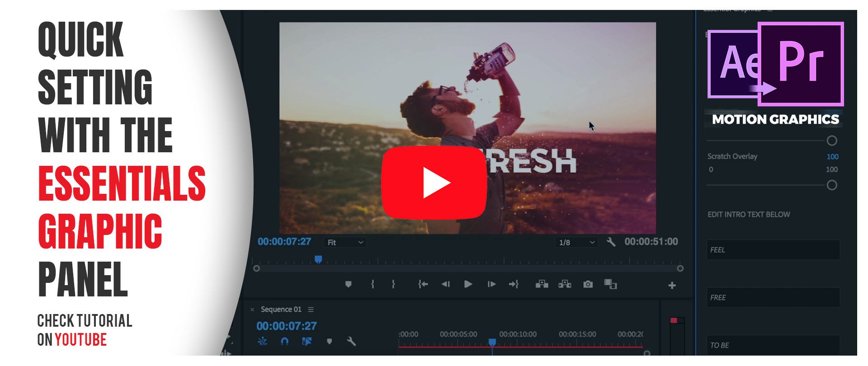Screen dimensions: 868x366
Task: Open the Fit zoom level dropdown
Action: (345, 242)
